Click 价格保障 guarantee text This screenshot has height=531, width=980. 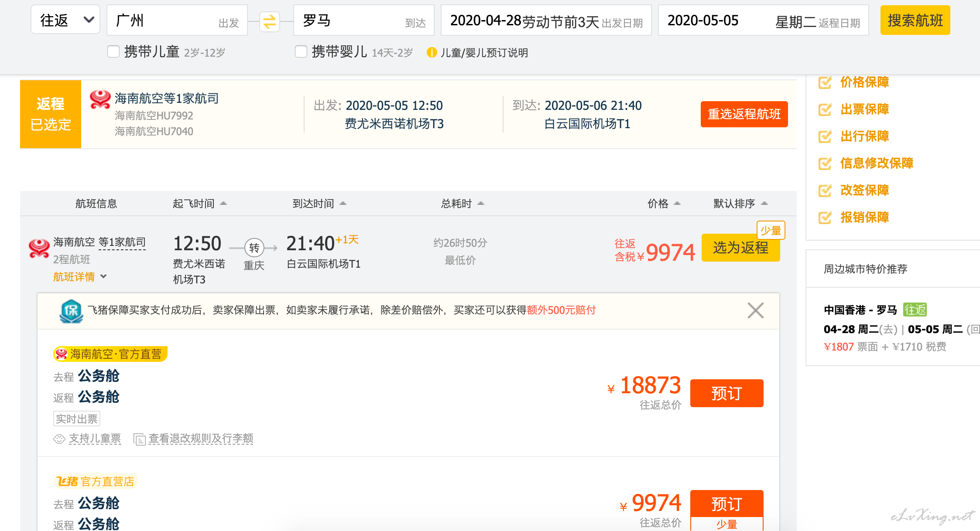pyautogui.click(x=865, y=82)
